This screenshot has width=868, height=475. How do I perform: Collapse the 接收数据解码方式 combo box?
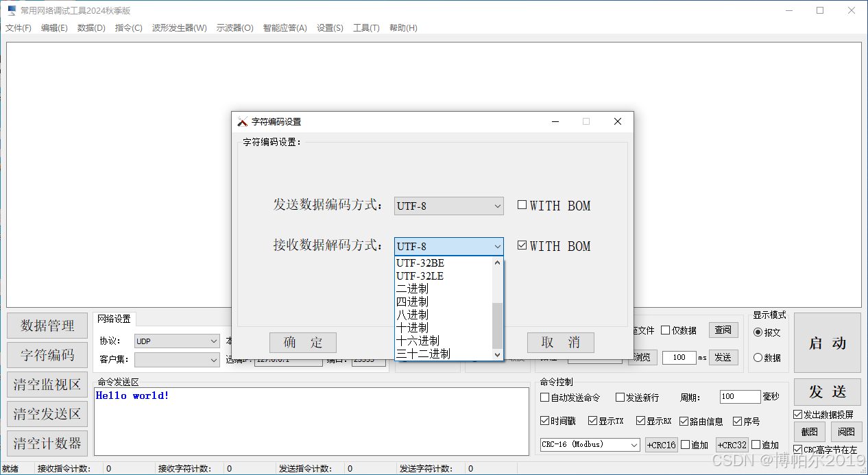(498, 247)
